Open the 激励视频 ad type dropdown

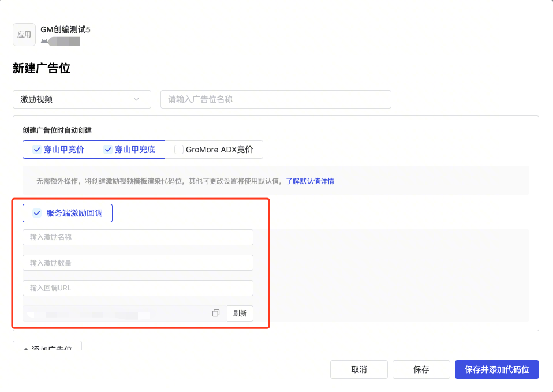pos(81,99)
